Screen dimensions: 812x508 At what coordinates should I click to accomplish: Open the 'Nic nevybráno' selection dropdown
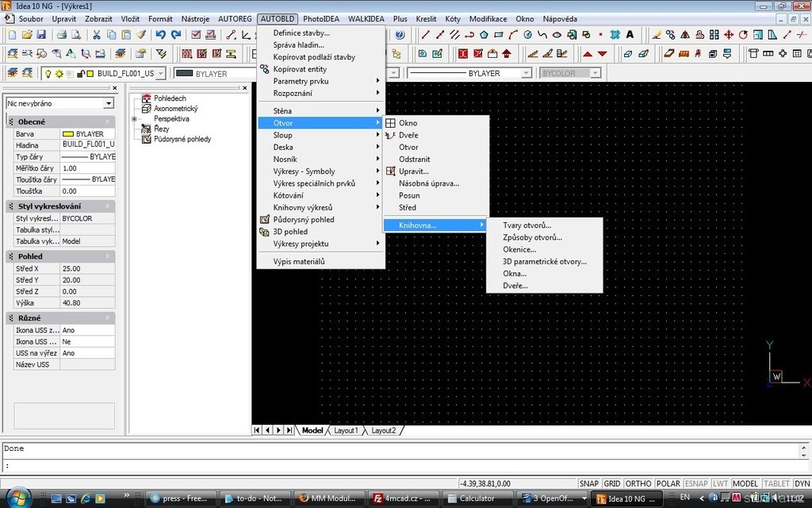[109, 103]
